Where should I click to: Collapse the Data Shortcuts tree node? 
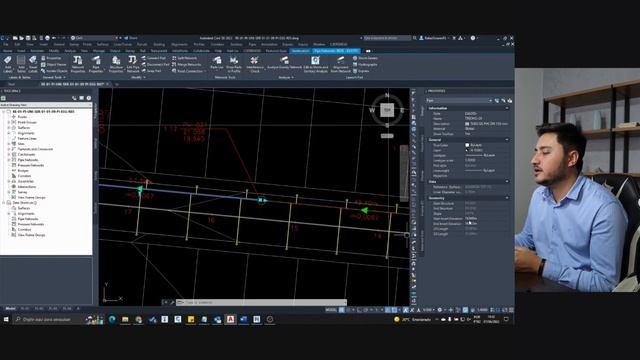(4, 202)
